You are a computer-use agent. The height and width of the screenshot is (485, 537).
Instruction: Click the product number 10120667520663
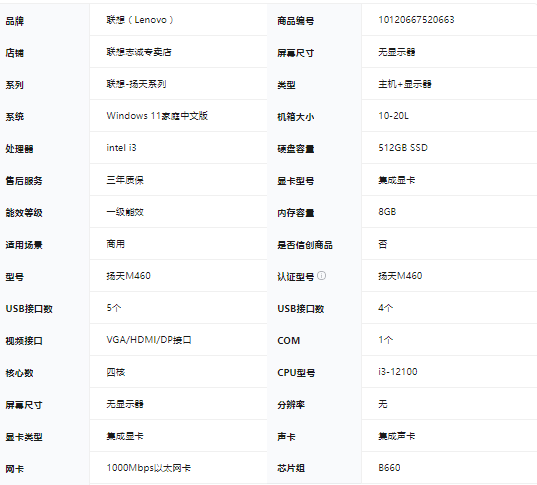416,20
